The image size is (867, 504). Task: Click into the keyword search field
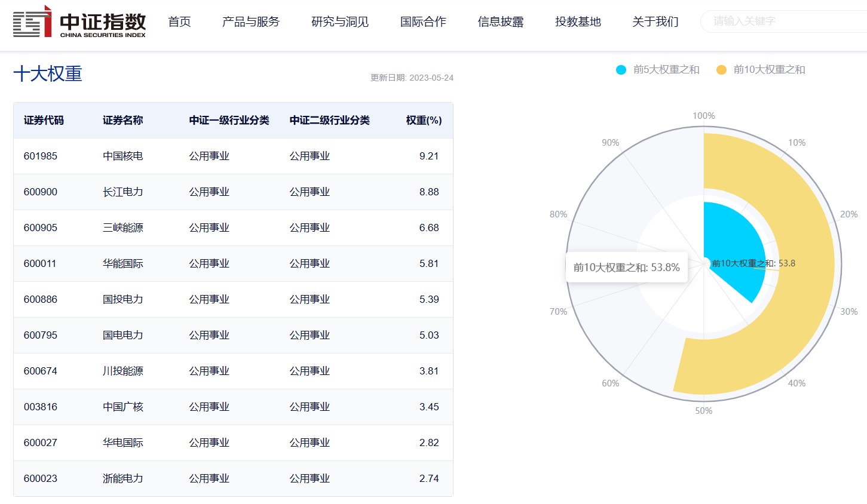(x=784, y=21)
